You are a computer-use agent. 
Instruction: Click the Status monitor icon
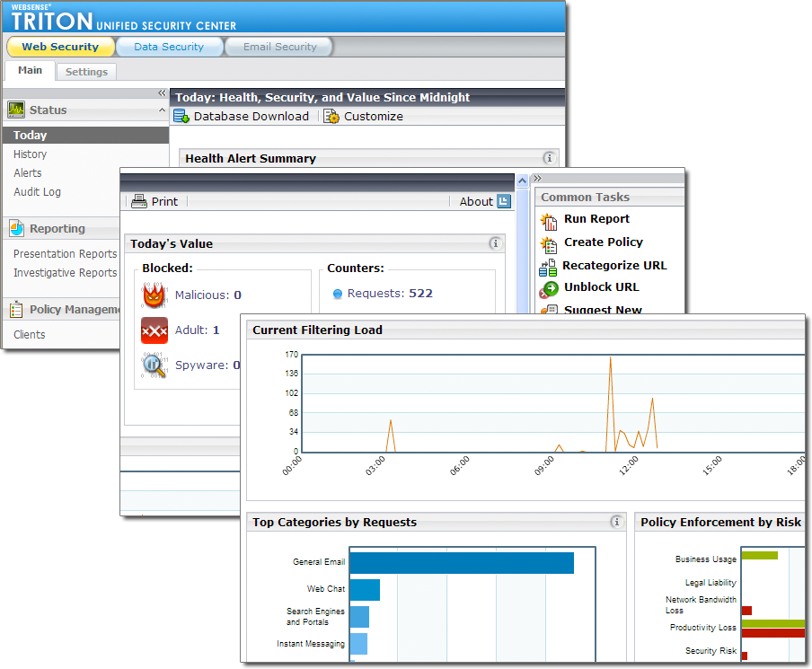coord(16,110)
